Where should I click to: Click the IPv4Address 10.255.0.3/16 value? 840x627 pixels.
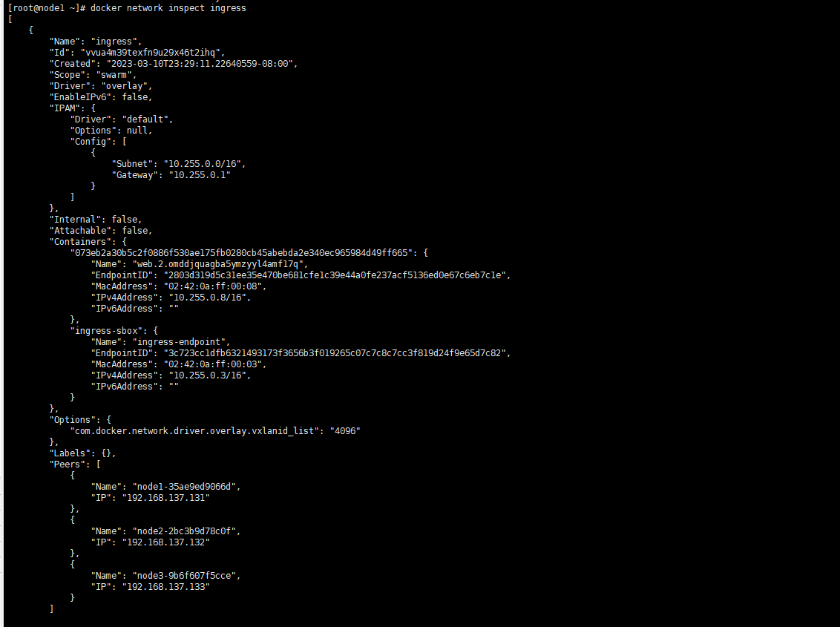(x=209, y=375)
